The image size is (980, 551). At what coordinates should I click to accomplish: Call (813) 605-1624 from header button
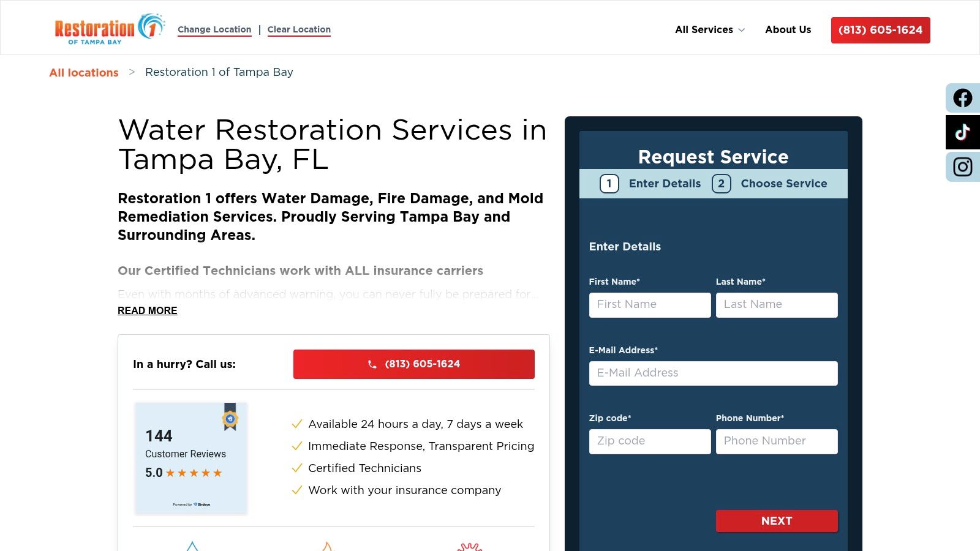[880, 30]
